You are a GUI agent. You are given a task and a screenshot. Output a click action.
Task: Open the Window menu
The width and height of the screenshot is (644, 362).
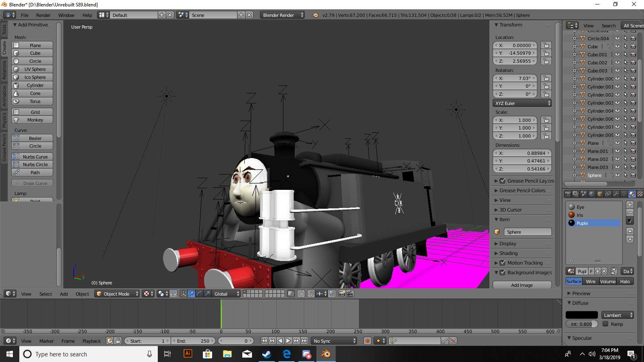click(66, 15)
